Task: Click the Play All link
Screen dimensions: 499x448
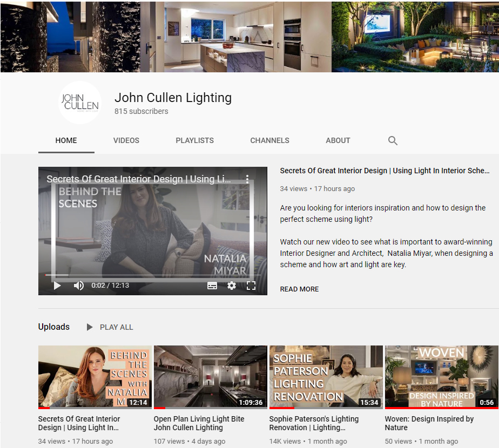Action: (x=117, y=327)
